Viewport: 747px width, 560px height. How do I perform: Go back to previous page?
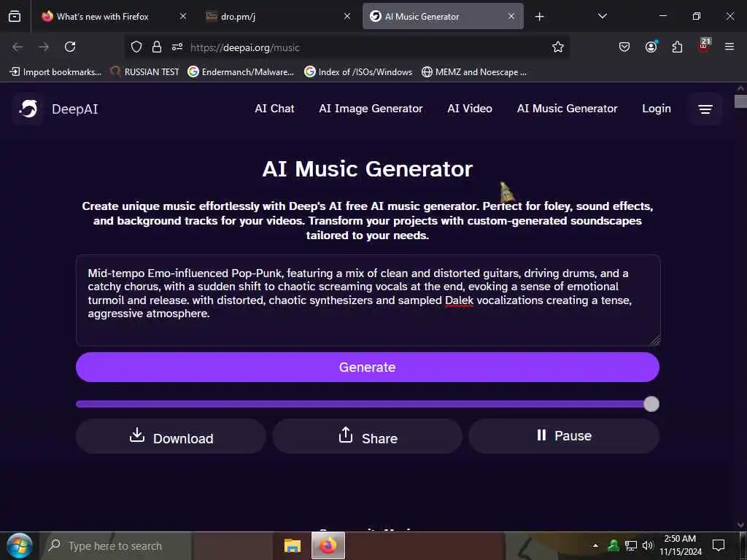pos(18,47)
